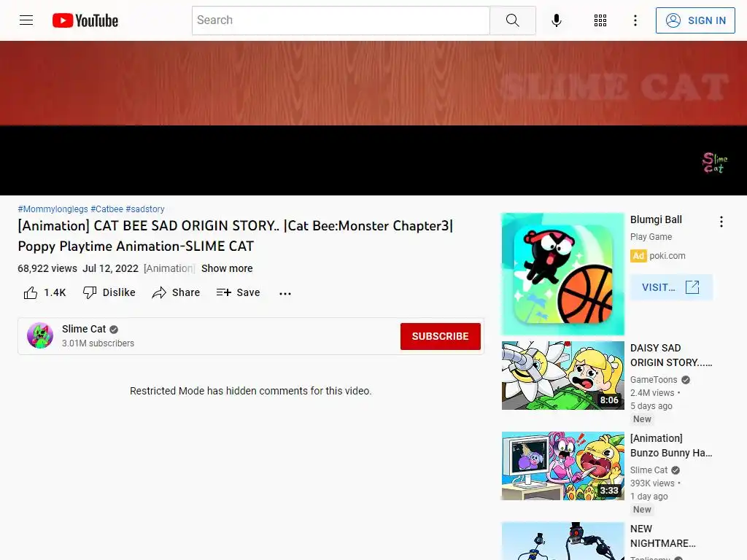
Task: Play Bunzo Bunny animation thumbnail
Action: 562,466
